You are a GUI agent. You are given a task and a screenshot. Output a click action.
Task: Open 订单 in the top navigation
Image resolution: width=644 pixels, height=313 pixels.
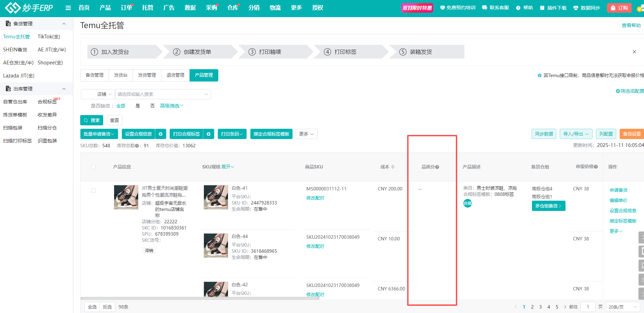[x=126, y=8]
